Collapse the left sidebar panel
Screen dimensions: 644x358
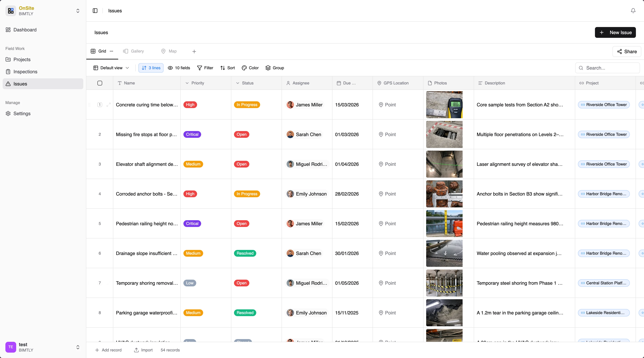[x=95, y=11]
